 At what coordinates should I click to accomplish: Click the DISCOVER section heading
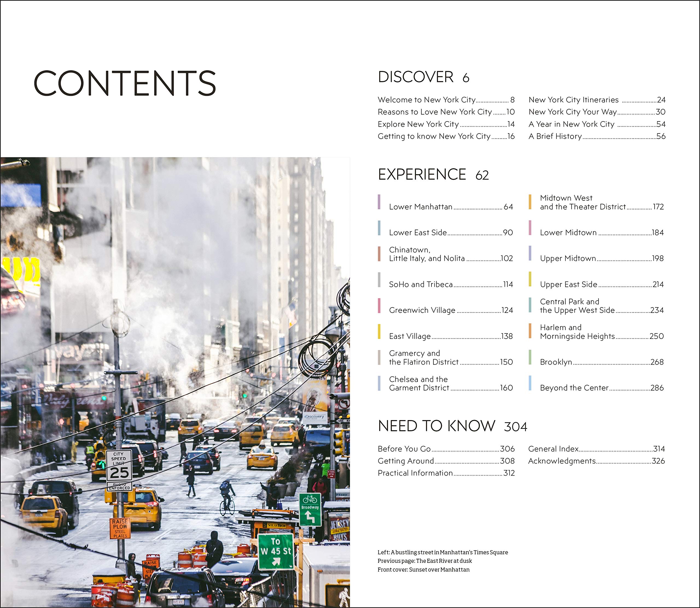(x=415, y=77)
